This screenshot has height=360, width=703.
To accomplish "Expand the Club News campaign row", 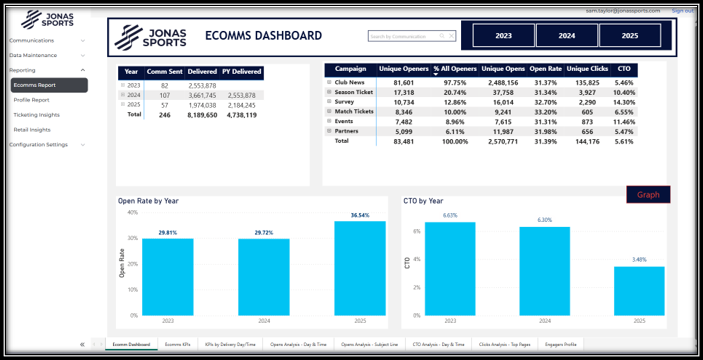I will coord(329,82).
